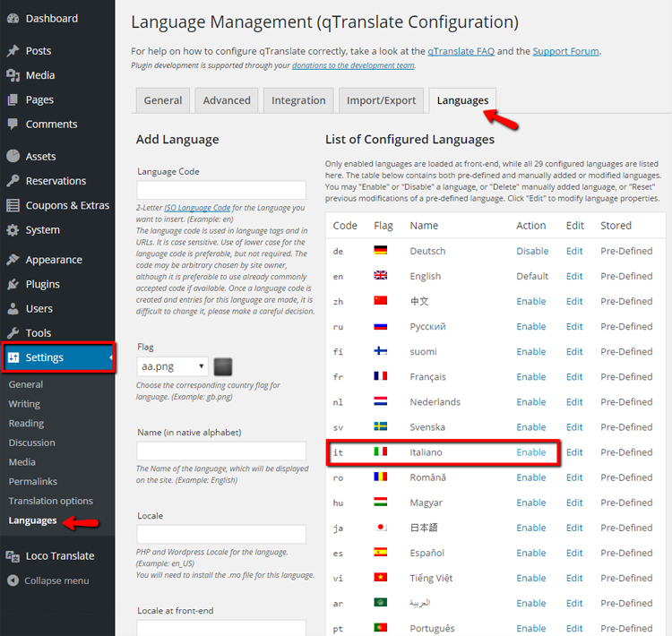
Task: Enable the Română language
Action: 531,477
